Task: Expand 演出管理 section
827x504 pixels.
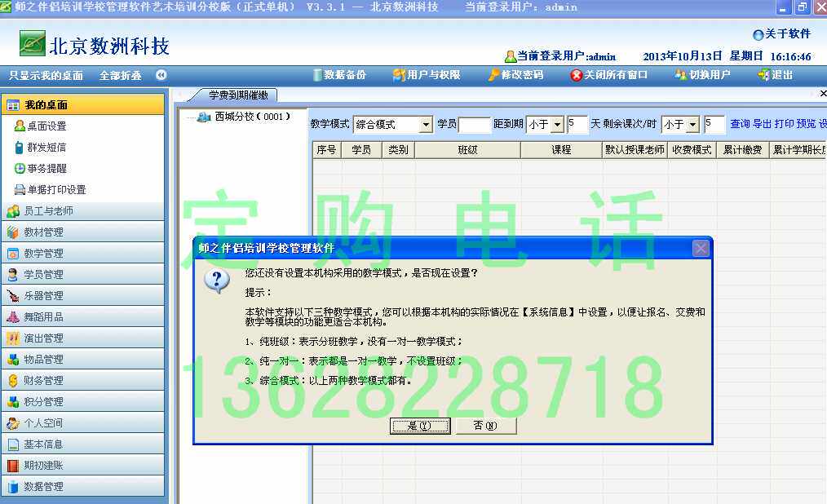Action: tap(83, 338)
